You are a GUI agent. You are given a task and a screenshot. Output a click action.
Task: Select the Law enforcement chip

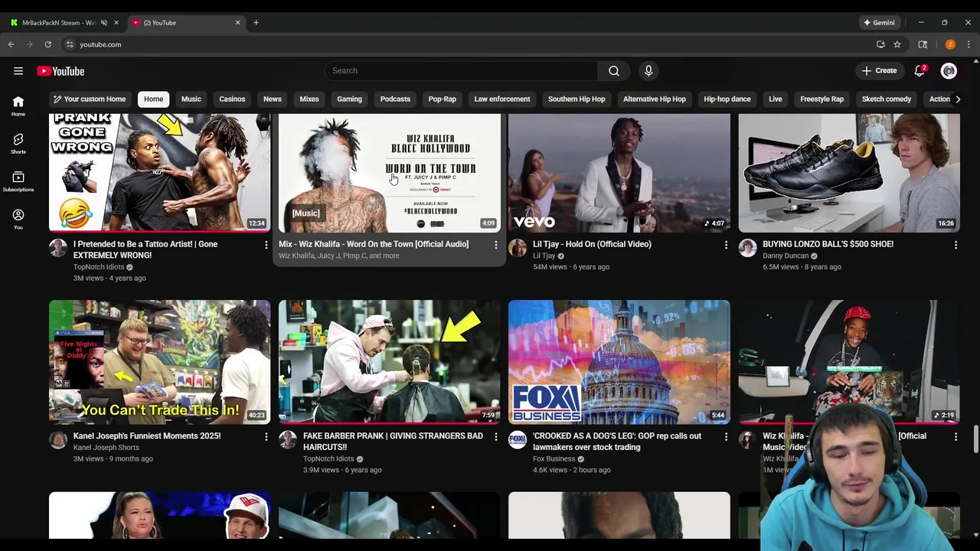point(502,99)
